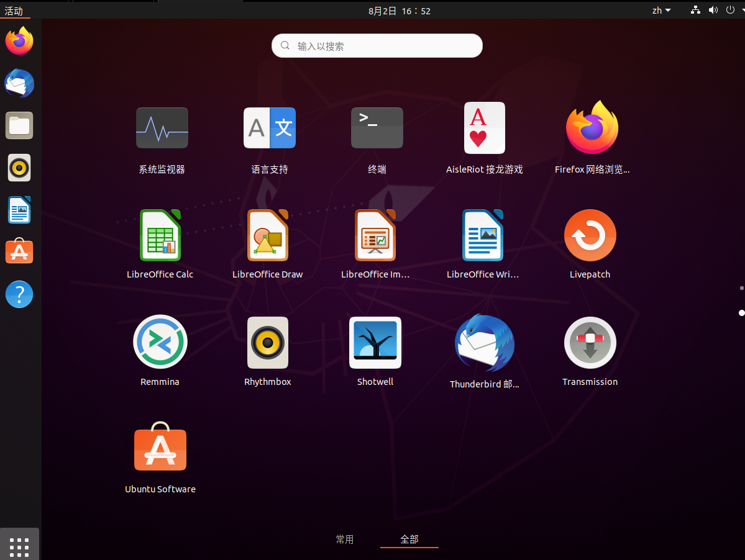Image resolution: width=745 pixels, height=560 pixels.
Task: Launch Language Support (语言支持) app
Action: pos(270,128)
